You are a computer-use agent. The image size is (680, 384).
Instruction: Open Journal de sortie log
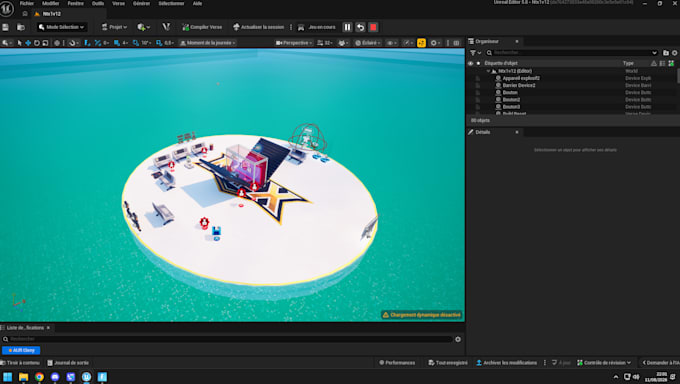(x=68, y=363)
